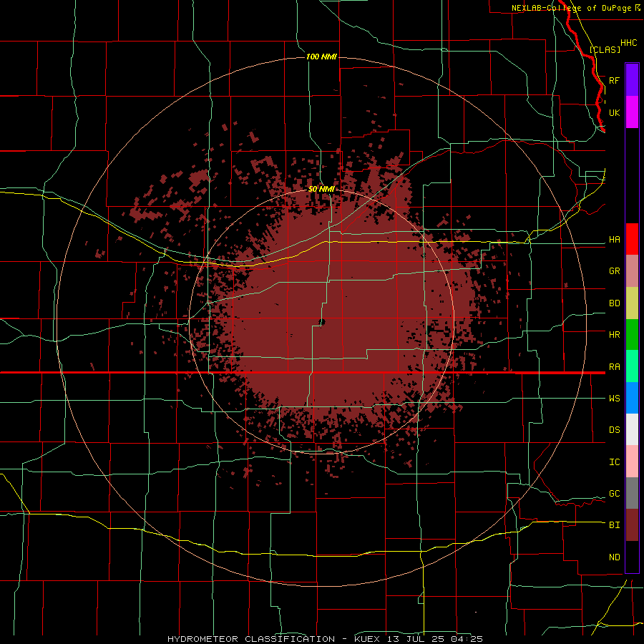Click the 50 NMI range ring label
The image size is (644, 644).
click(x=321, y=189)
